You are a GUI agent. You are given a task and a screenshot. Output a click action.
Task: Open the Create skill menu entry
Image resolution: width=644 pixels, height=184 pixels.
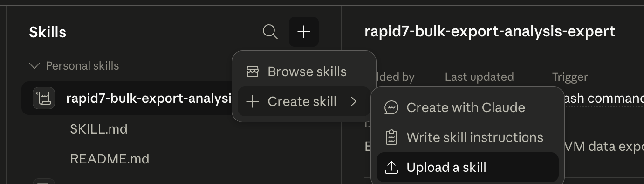tap(304, 101)
